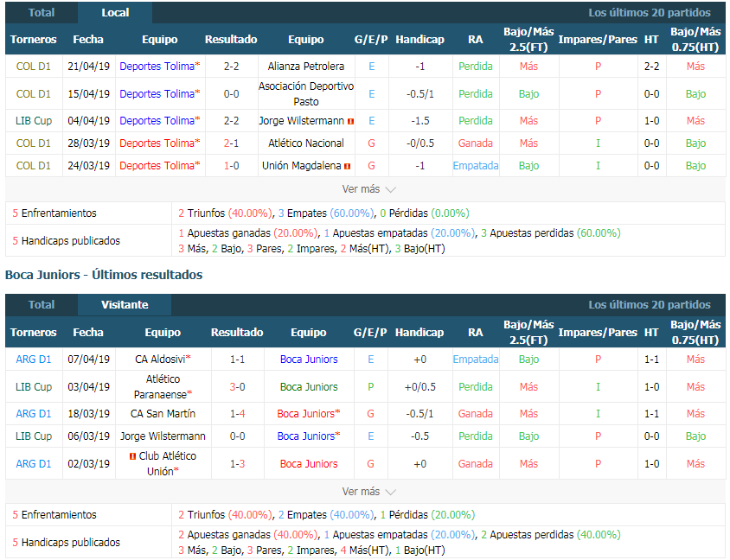730x560 pixels.
Task: Open CA San Martín team link
Action: coord(163,414)
